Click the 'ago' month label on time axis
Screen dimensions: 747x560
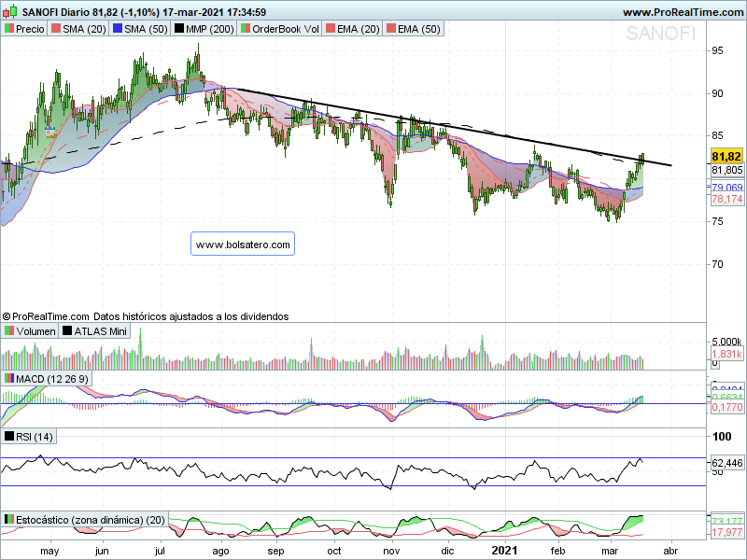[220, 552]
